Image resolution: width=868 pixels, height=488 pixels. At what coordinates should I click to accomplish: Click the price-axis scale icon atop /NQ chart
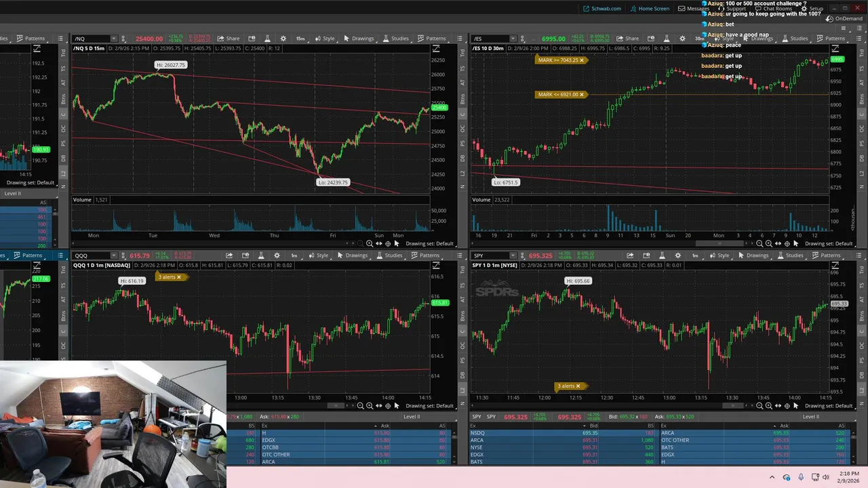point(436,49)
